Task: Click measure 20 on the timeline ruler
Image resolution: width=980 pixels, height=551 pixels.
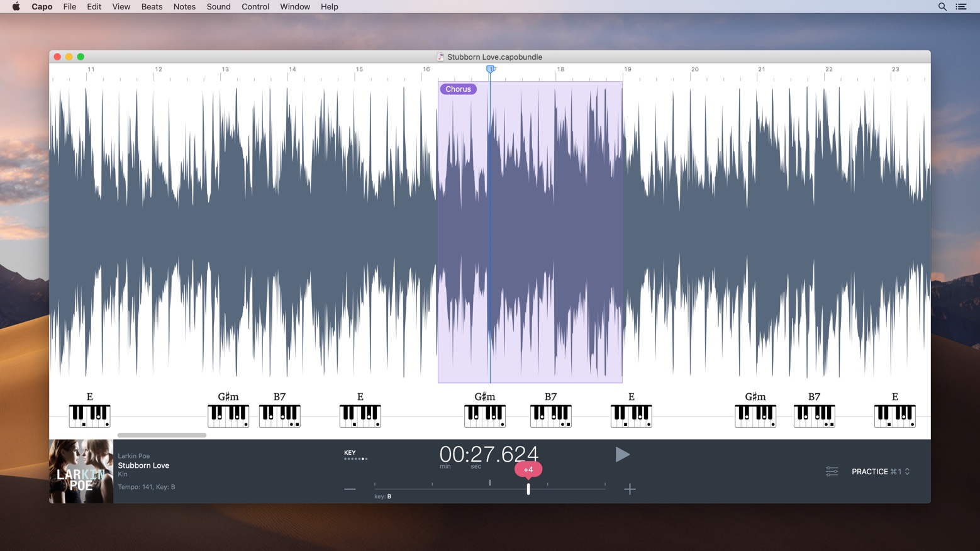Action: pos(695,69)
